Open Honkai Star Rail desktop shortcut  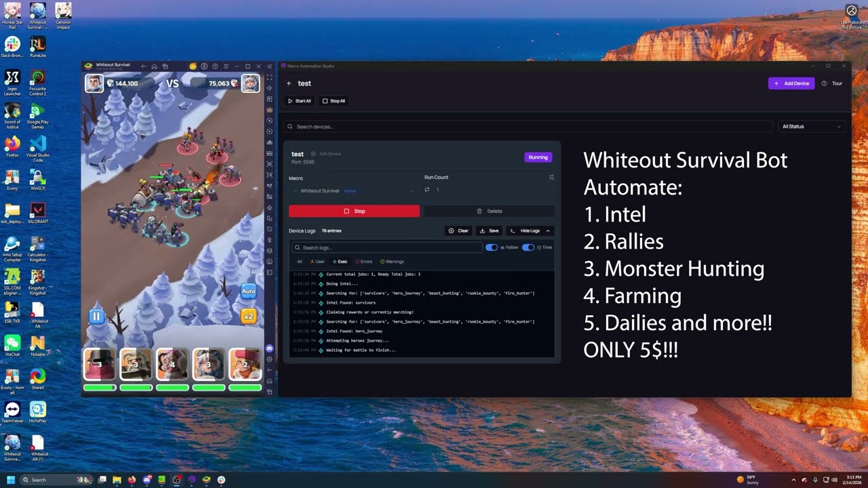pyautogui.click(x=12, y=16)
